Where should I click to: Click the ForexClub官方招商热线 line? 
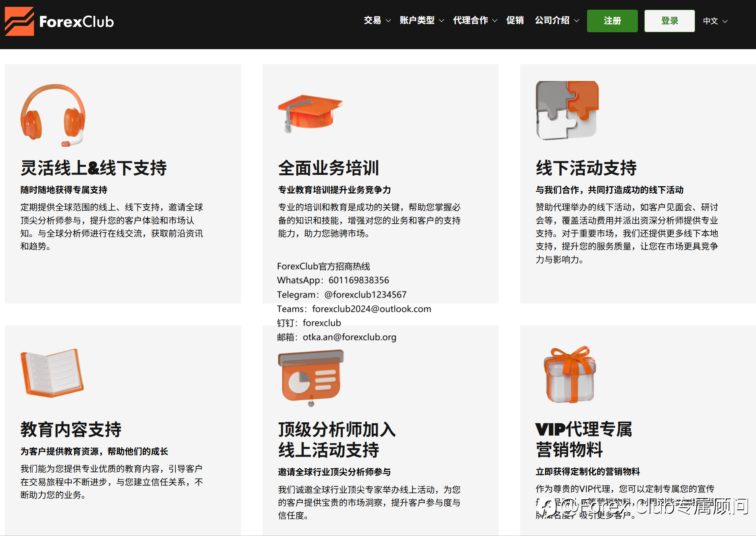tap(323, 266)
